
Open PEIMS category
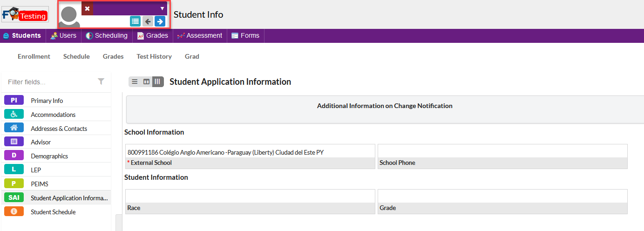click(x=56, y=183)
